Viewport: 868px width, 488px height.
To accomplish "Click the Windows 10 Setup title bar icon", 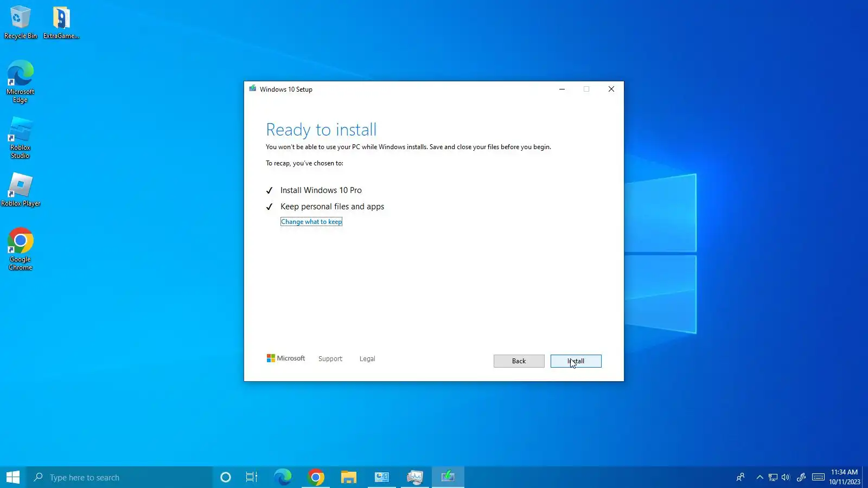I will click(253, 89).
